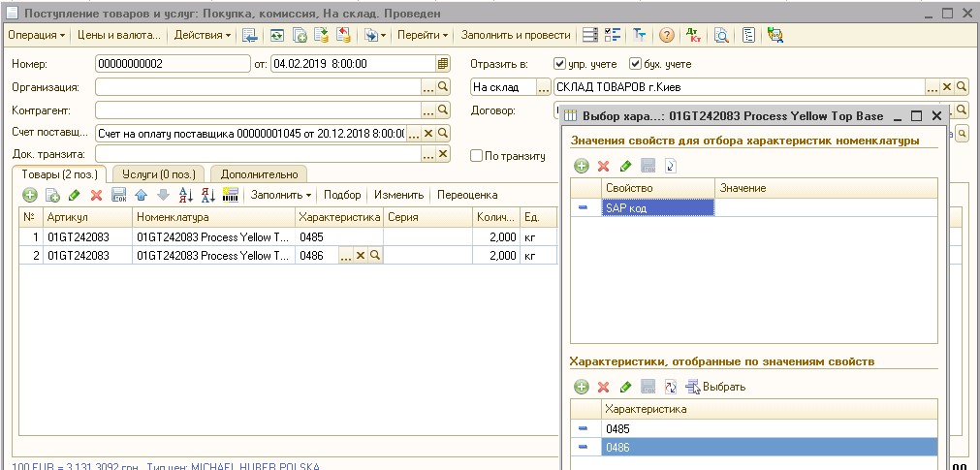The image size is (980, 470).
Task: Open the Операция dropdown menu
Action: pos(36,35)
